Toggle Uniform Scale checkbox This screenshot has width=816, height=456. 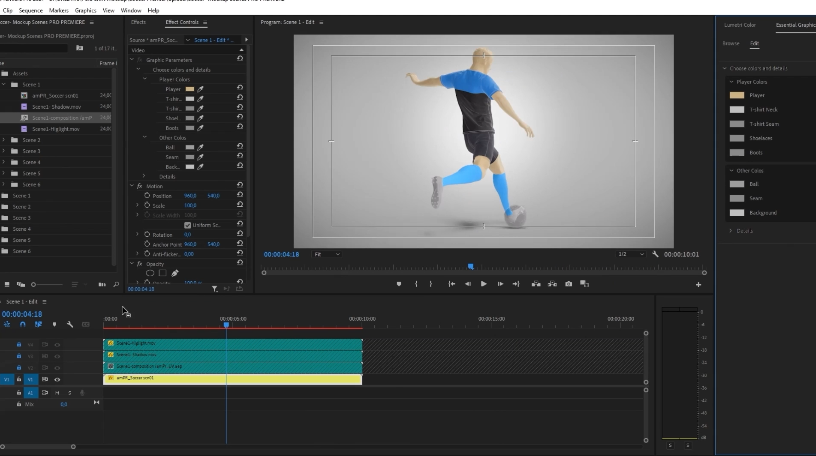(187, 225)
